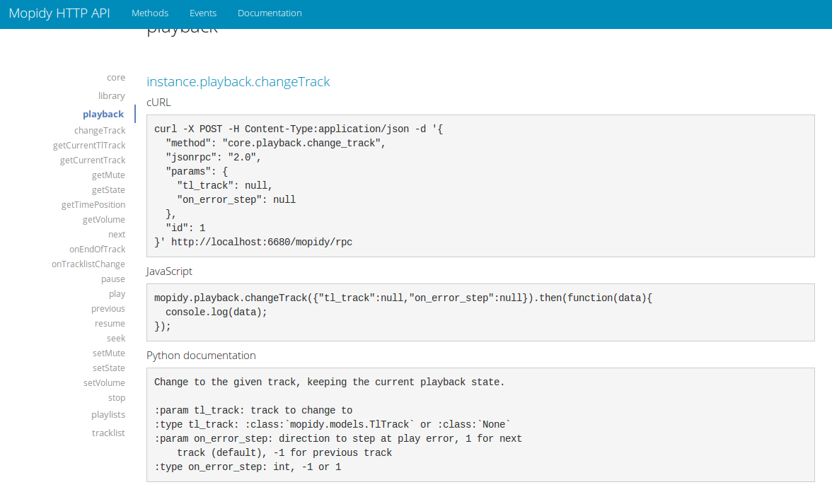Viewport: 832px width, 504px height.
Task: Click the Mopidy HTTP API brand link
Action: pyautogui.click(x=59, y=13)
